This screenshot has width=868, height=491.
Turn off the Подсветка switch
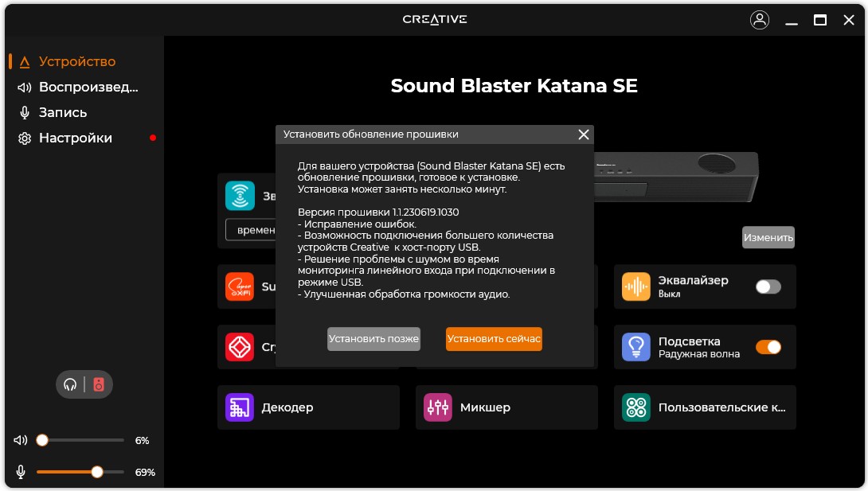click(x=768, y=347)
